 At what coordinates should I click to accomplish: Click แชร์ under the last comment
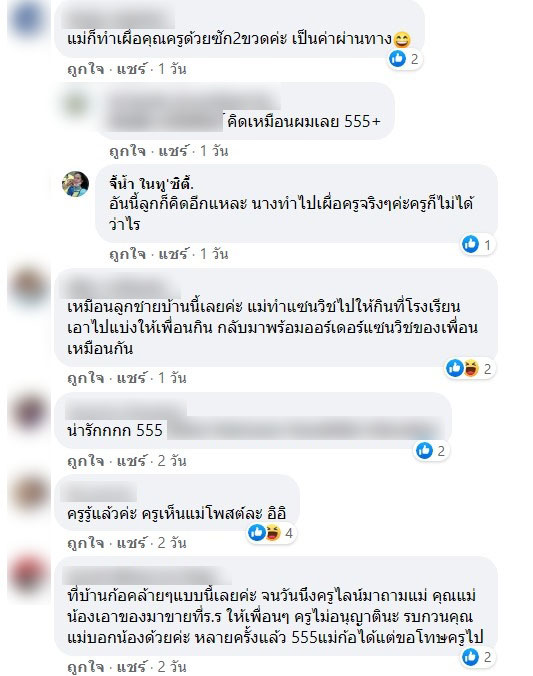click(x=132, y=667)
